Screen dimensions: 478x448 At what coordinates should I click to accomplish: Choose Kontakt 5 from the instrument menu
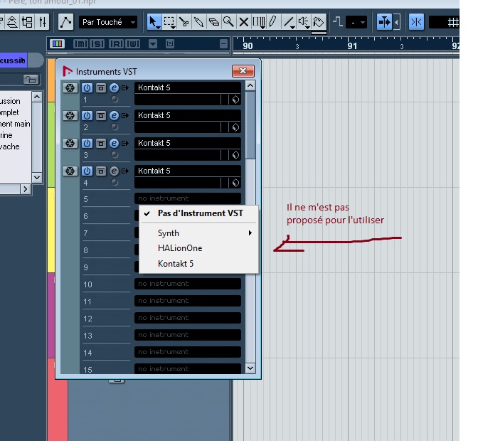coord(198,264)
